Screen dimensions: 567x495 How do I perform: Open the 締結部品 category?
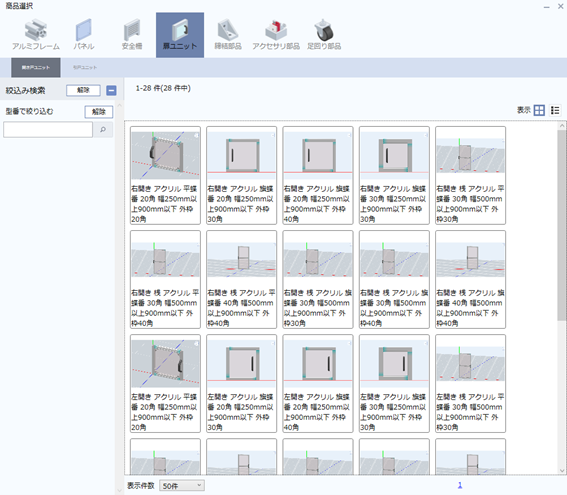(x=228, y=35)
